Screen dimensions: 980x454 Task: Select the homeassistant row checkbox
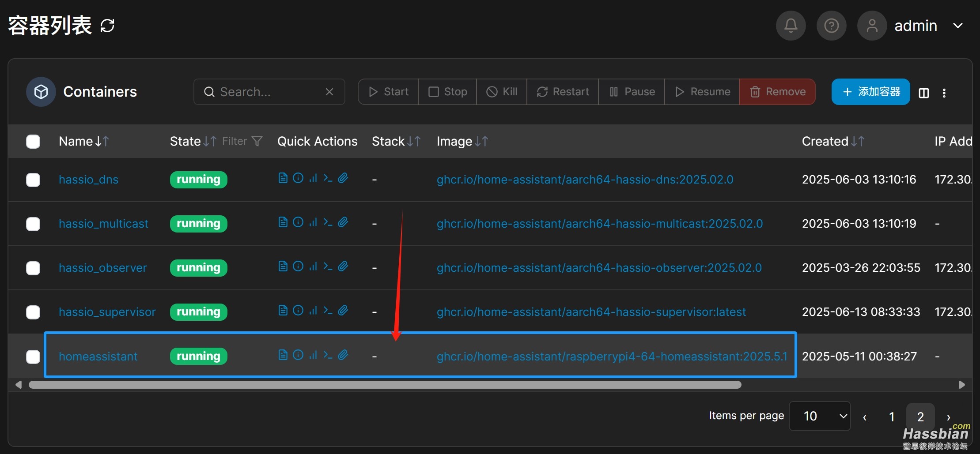(33, 356)
